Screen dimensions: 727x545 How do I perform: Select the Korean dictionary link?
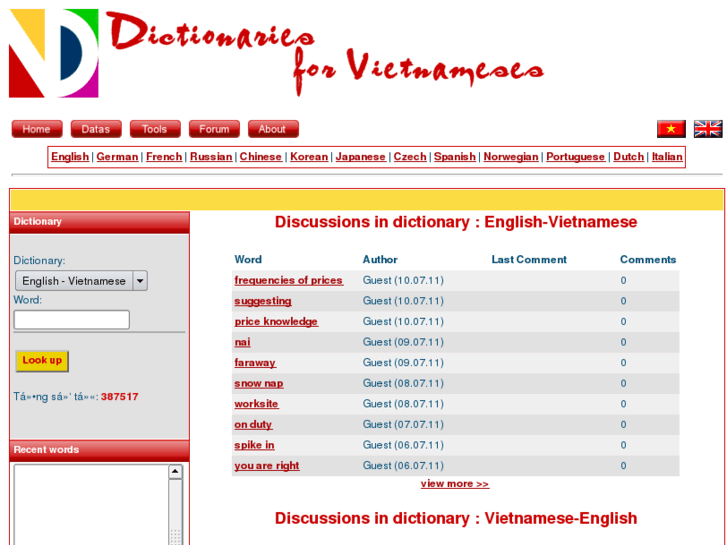pyautogui.click(x=309, y=157)
